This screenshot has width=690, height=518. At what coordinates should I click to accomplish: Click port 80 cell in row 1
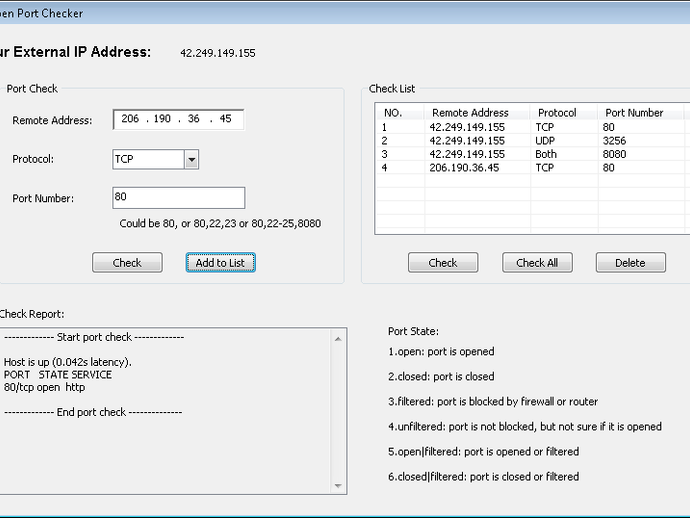[x=608, y=127]
